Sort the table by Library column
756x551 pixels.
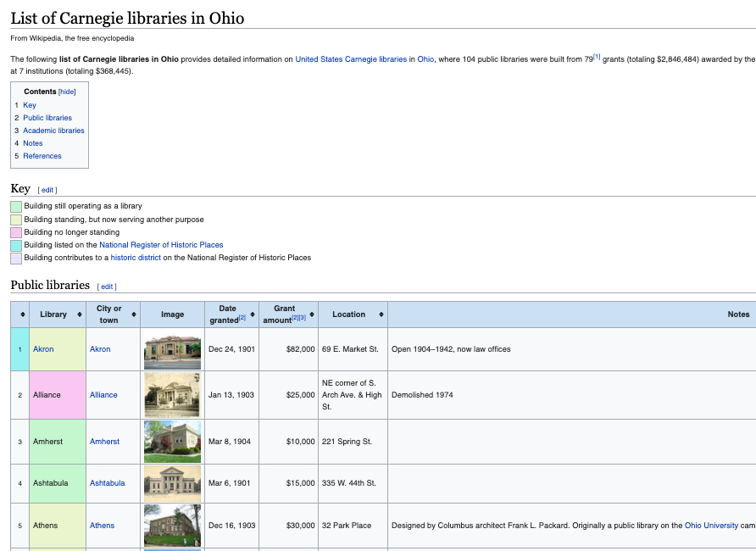(x=80, y=314)
